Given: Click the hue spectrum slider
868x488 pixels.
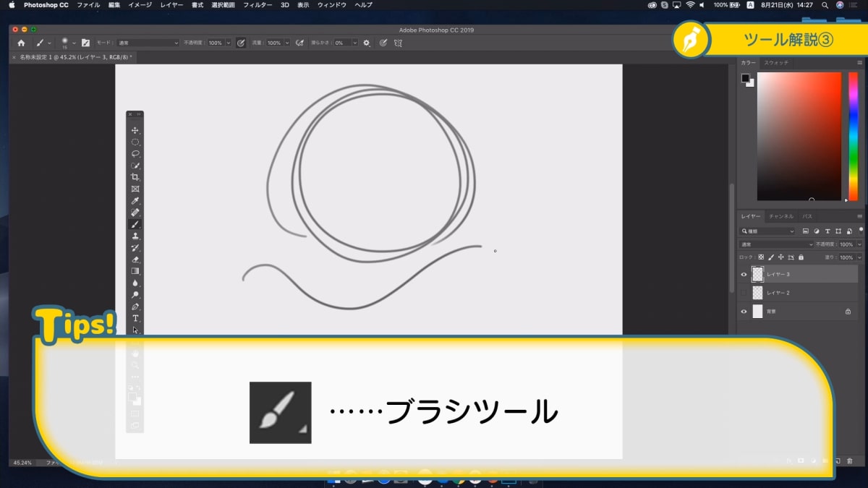Looking at the screenshot, I should [853, 136].
